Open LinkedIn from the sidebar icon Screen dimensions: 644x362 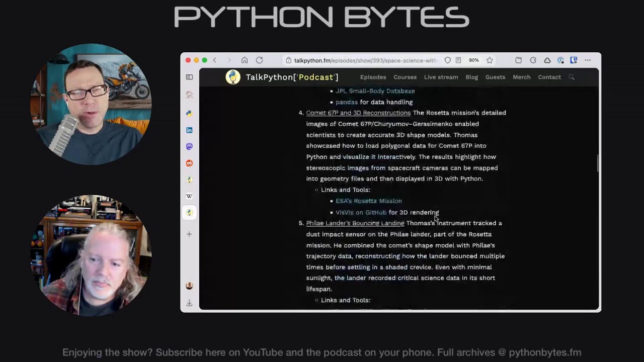(189, 130)
